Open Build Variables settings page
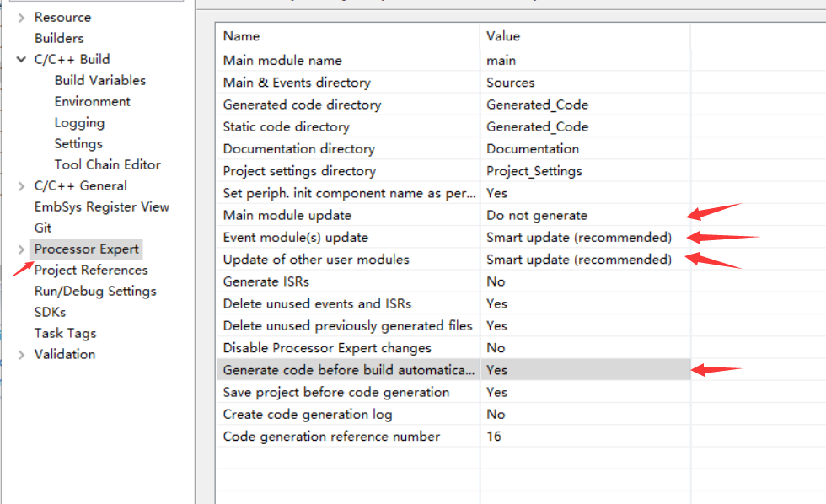The height and width of the screenshot is (504, 826). click(x=99, y=80)
